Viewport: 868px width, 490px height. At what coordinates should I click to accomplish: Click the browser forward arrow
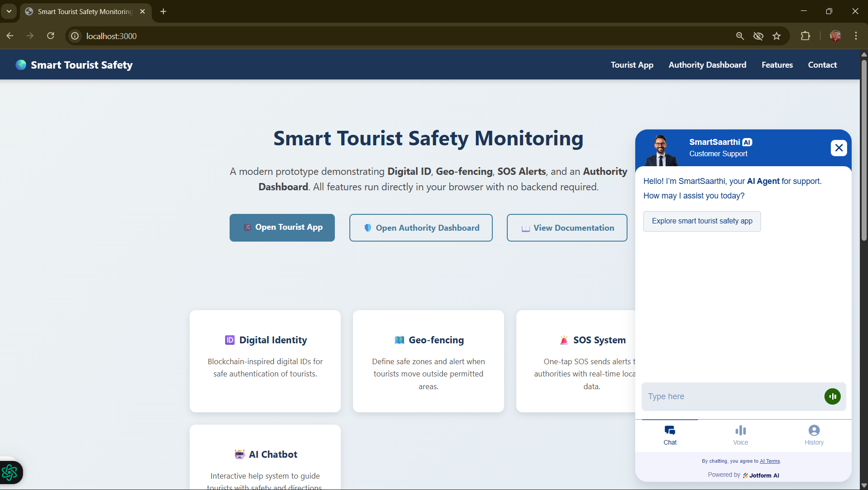tap(30, 36)
